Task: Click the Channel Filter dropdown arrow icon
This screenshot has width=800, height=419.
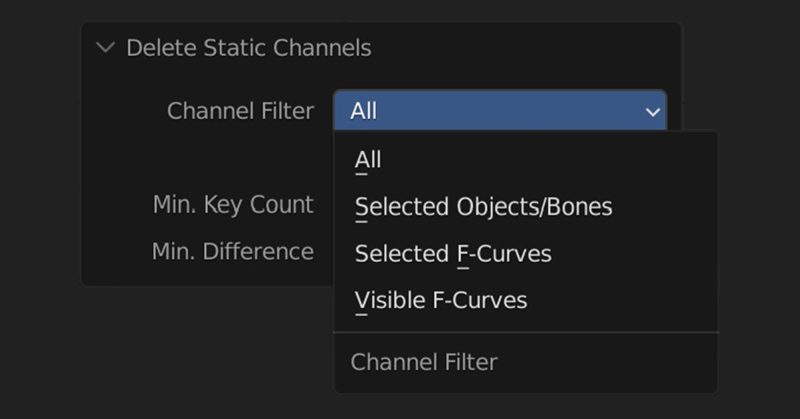Action: (x=653, y=111)
